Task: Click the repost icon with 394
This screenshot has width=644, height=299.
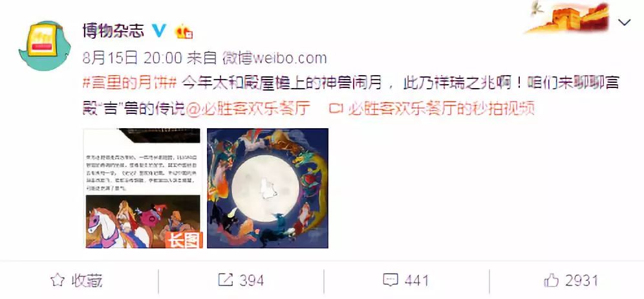Action: 241,280
